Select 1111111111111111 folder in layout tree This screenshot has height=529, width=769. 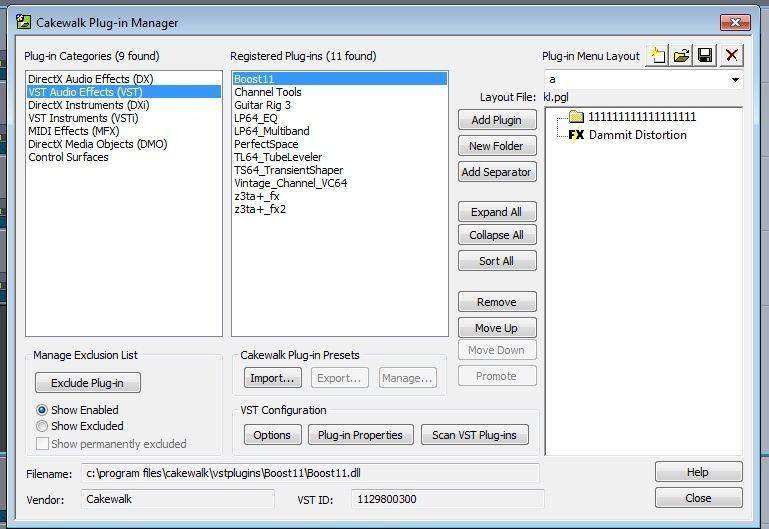pyautogui.click(x=642, y=117)
